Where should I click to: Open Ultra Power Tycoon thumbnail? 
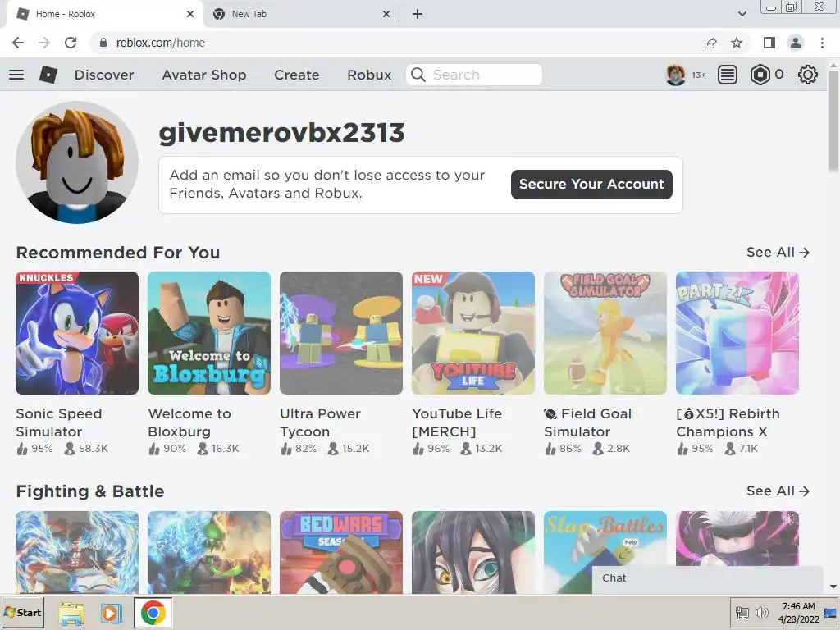pyautogui.click(x=341, y=333)
